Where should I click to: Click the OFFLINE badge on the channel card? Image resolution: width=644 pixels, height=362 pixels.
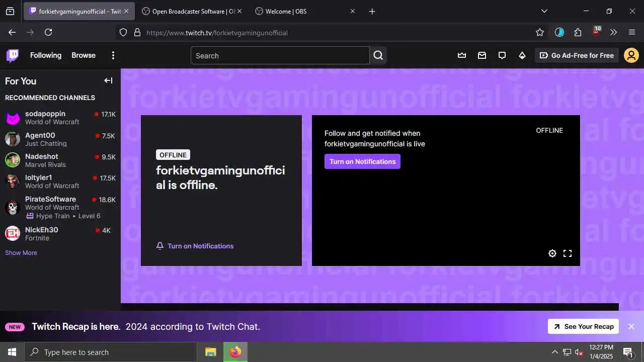click(x=173, y=155)
